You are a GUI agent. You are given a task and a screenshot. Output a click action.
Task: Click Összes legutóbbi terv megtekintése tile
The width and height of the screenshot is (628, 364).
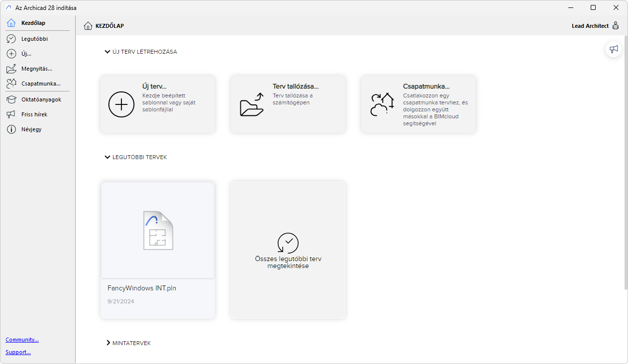click(x=288, y=250)
